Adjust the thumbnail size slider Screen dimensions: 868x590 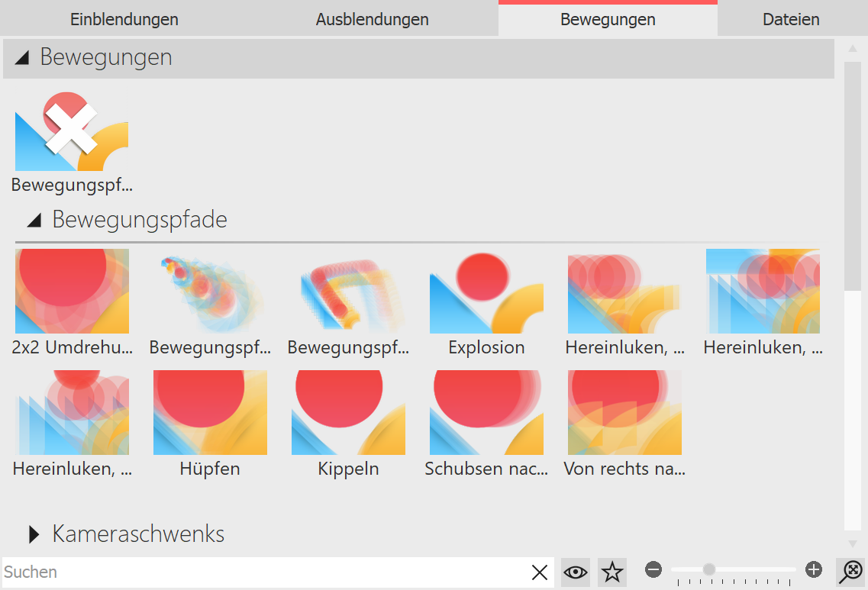(x=709, y=569)
